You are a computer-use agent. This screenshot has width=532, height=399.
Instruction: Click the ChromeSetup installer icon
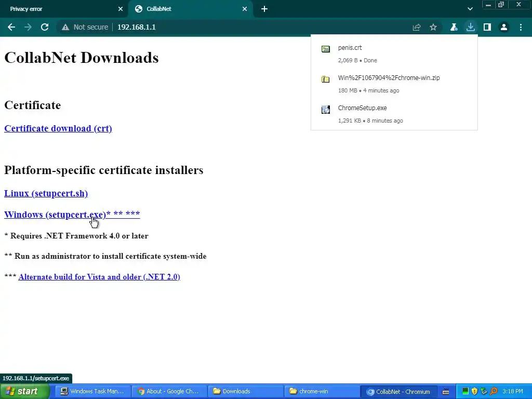coord(326,109)
